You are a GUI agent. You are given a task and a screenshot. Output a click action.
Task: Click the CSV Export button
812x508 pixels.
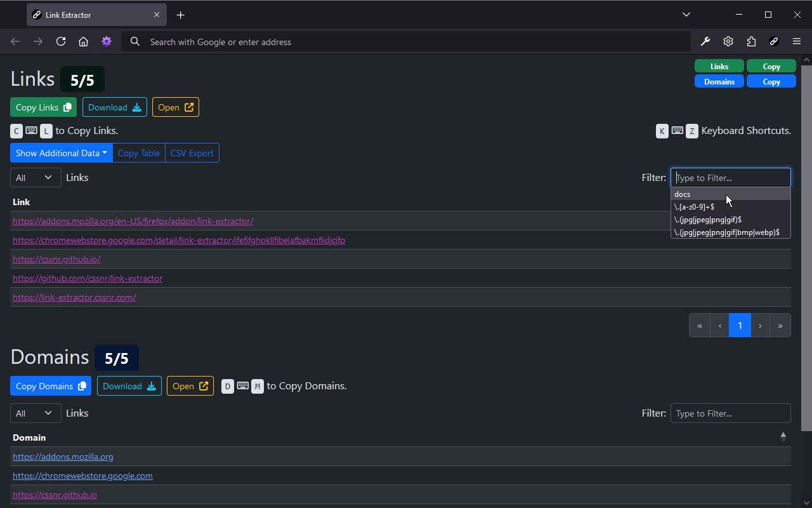pos(192,153)
